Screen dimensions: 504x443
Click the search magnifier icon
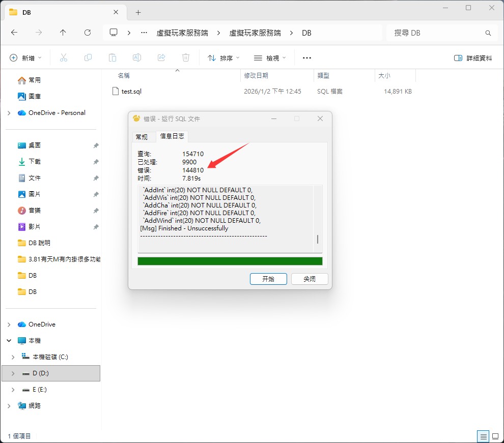point(488,33)
